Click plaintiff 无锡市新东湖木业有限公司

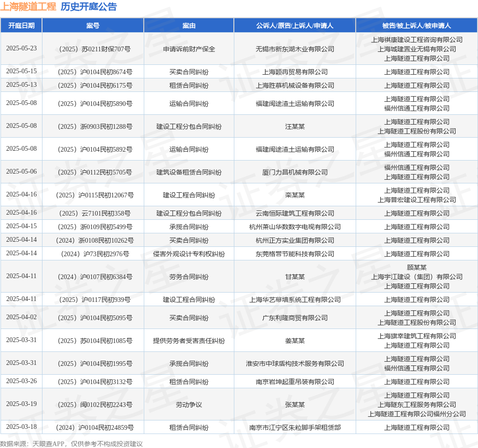pos(295,49)
